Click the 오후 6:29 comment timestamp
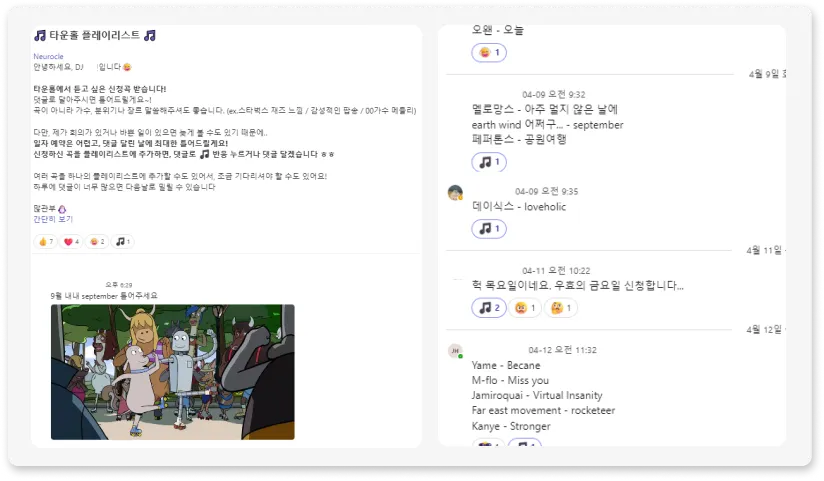 [x=119, y=285]
